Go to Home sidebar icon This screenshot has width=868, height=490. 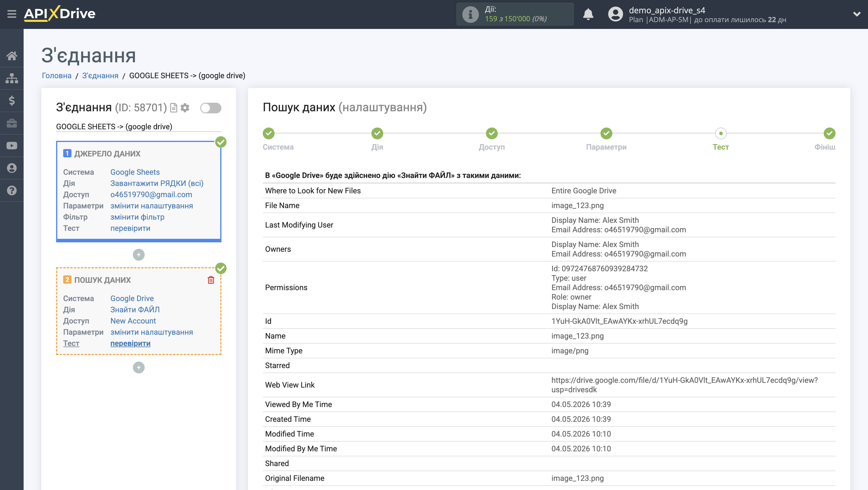(12, 55)
